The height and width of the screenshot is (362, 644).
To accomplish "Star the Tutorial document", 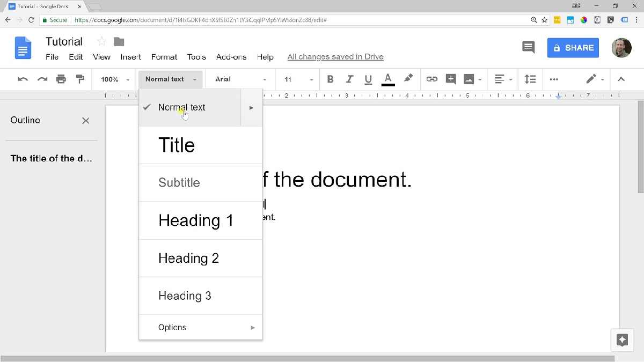I will coord(101,41).
